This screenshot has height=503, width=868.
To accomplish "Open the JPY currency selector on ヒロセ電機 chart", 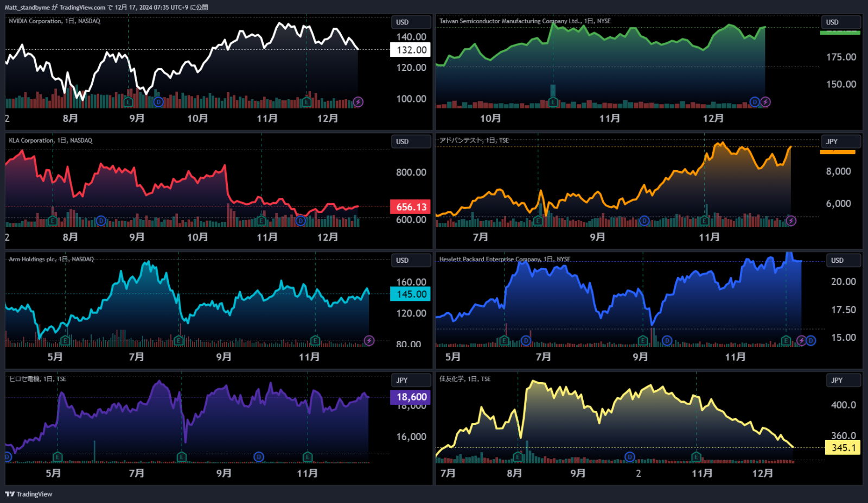I will (411, 380).
